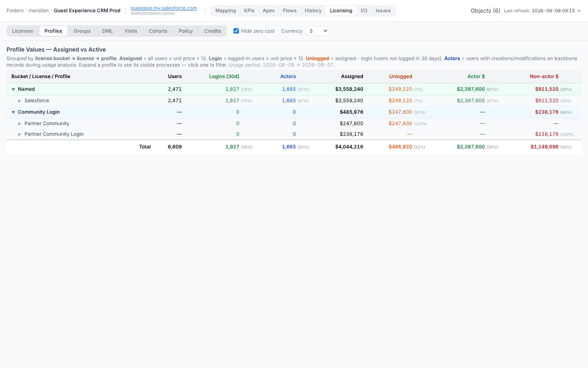Open the Currency dropdown
Screen dimensions: 588x368
(x=317, y=31)
